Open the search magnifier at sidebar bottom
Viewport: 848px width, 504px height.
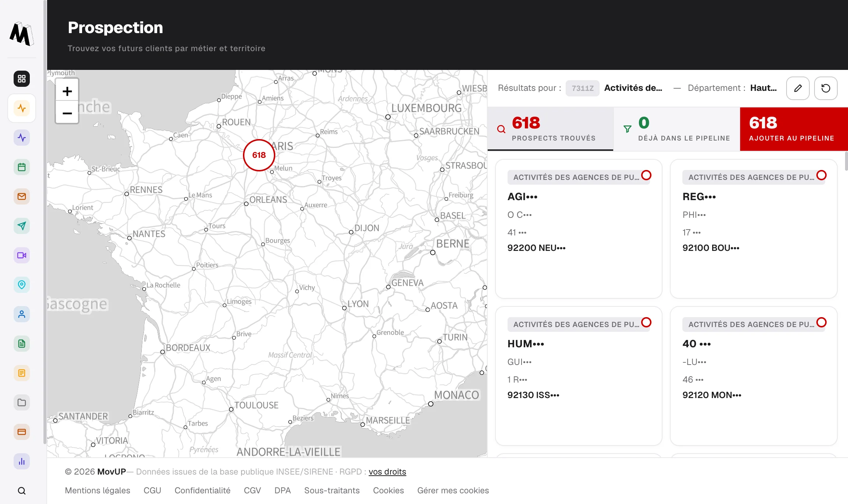22,491
